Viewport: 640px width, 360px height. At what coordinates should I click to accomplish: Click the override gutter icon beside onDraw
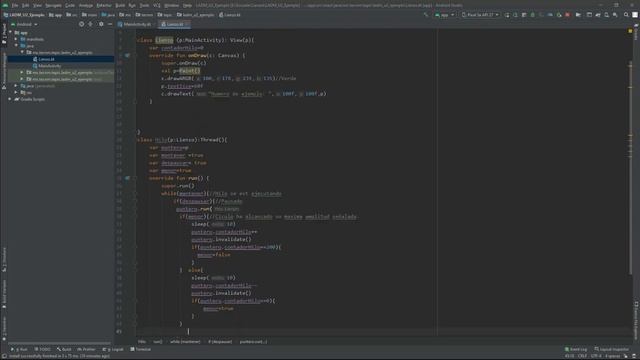(x=127, y=55)
